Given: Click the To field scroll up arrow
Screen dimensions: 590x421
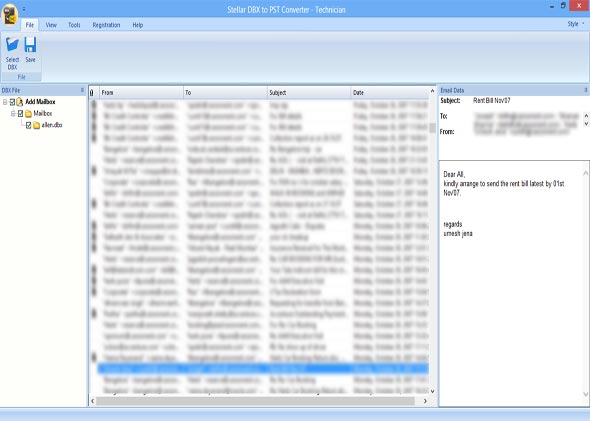Looking at the screenshot, I should 586,115.
